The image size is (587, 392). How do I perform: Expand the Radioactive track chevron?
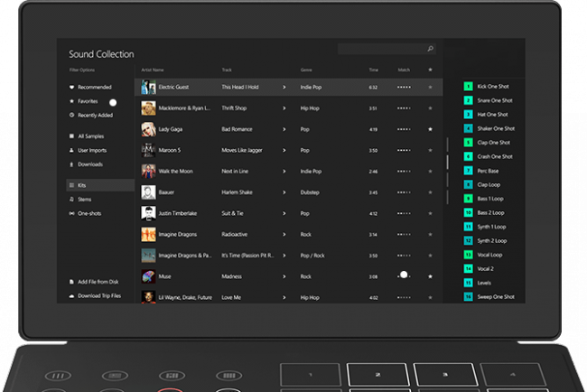click(x=284, y=234)
